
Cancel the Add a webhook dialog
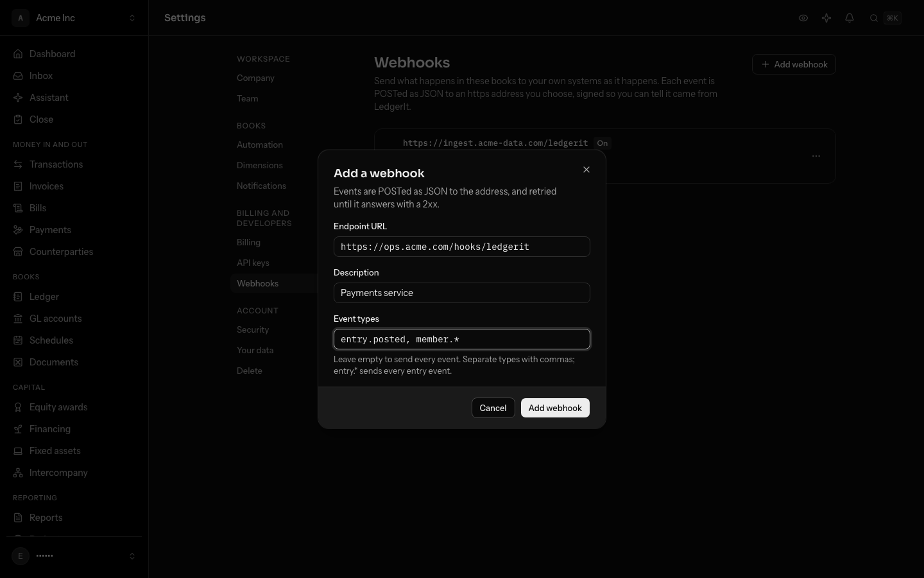click(x=493, y=408)
